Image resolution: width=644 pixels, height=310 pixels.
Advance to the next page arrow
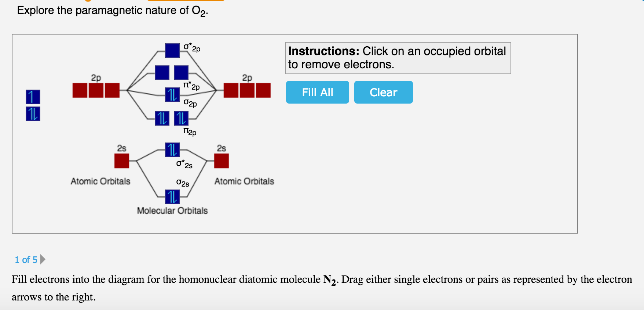coord(42,260)
